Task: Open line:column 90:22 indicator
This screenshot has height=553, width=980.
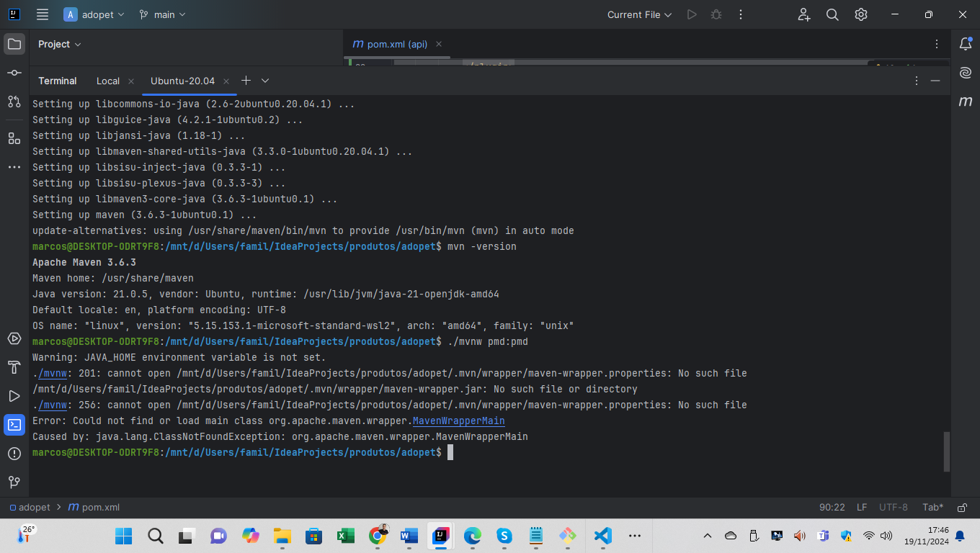Action: (x=832, y=507)
